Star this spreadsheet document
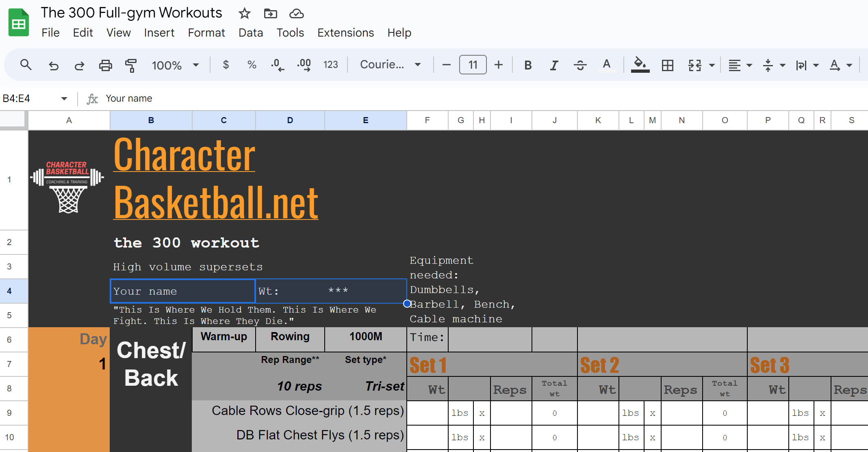The height and width of the screenshot is (452, 868). pyautogui.click(x=244, y=13)
